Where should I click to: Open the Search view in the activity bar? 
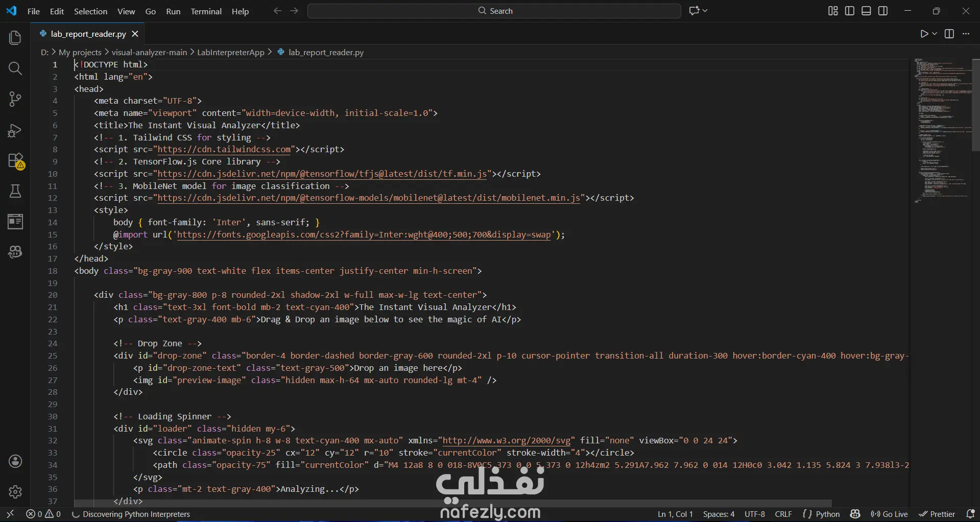pyautogui.click(x=15, y=68)
